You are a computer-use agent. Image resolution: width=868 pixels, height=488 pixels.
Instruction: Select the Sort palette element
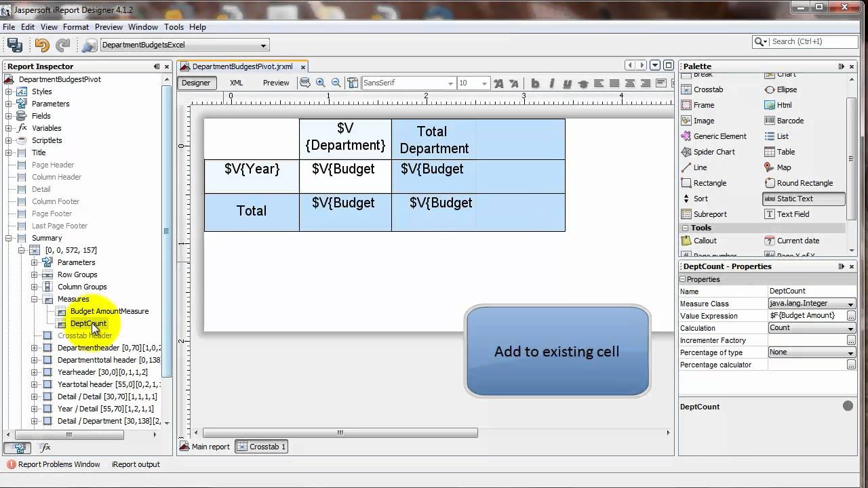(694, 199)
